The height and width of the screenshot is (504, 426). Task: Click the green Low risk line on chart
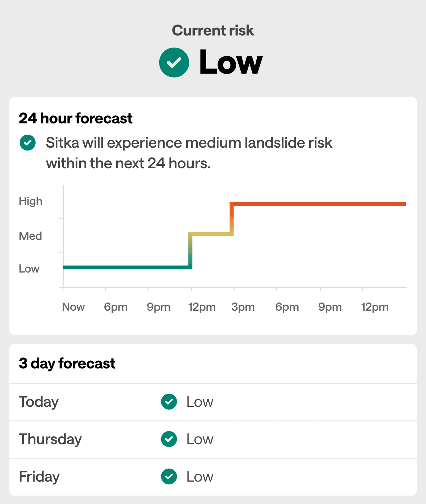coord(127,267)
